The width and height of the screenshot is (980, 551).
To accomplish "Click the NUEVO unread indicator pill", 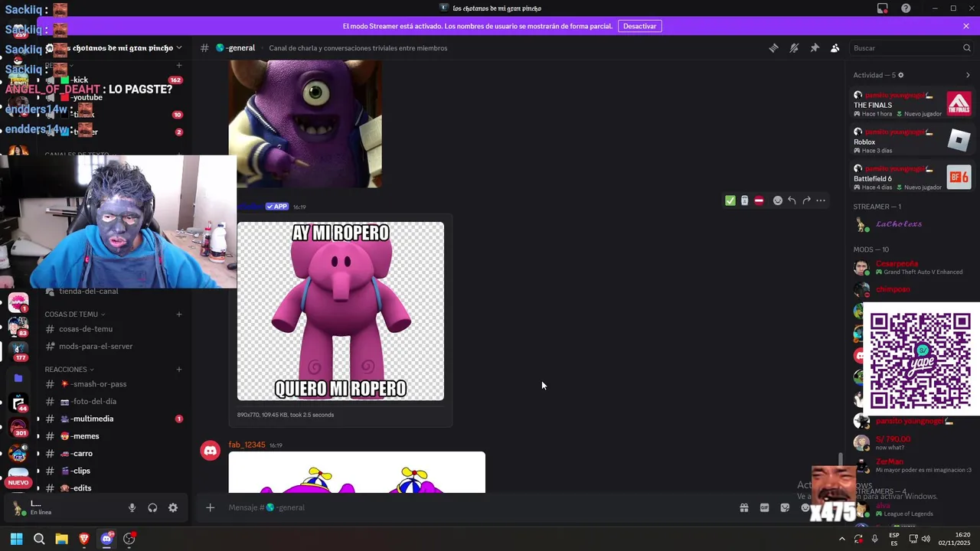I will (18, 483).
